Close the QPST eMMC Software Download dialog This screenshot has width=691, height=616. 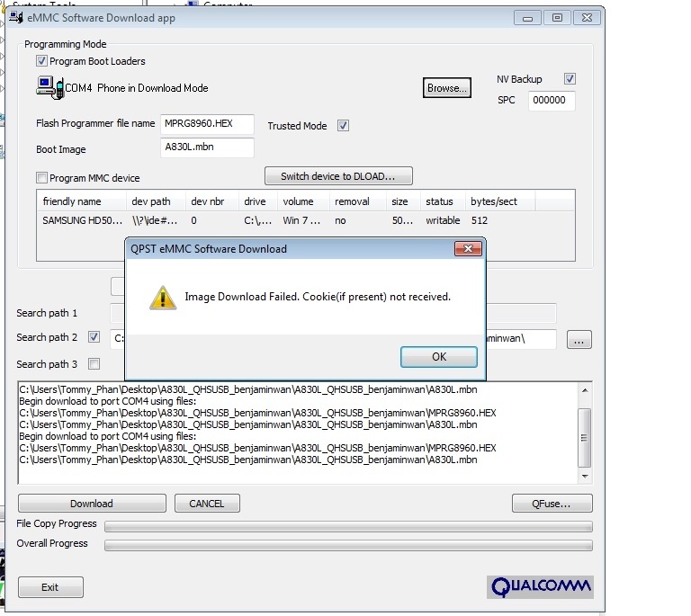468,249
